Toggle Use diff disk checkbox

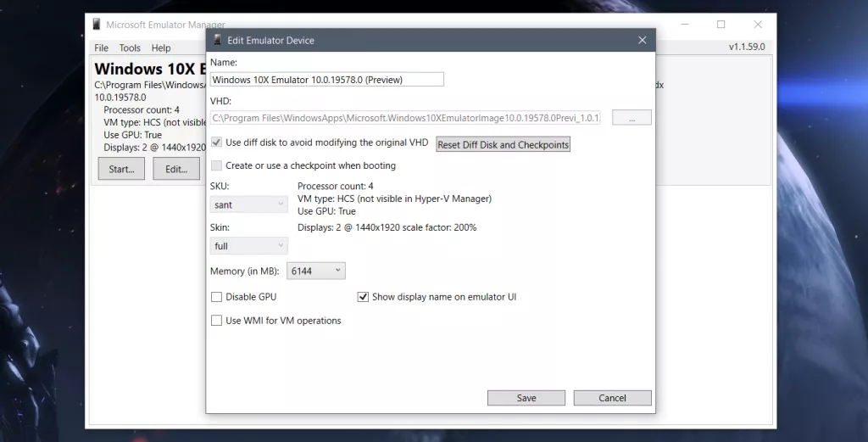[x=216, y=142]
